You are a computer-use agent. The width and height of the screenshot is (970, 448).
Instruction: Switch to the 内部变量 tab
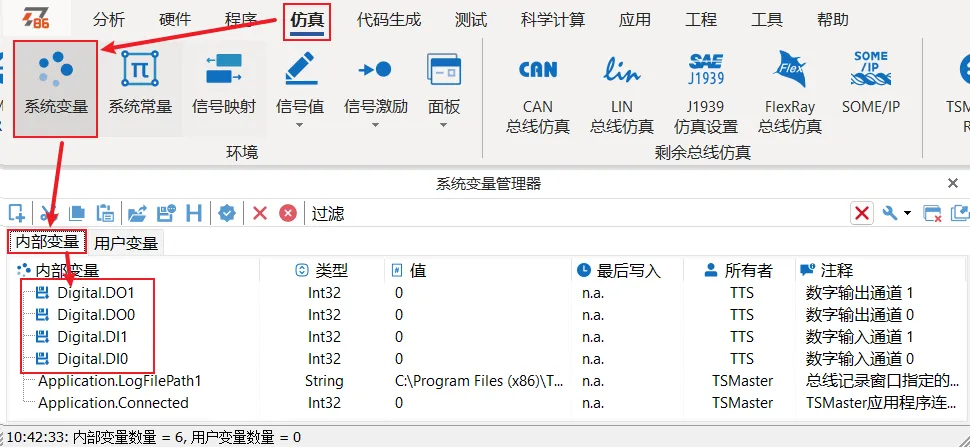click(47, 242)
